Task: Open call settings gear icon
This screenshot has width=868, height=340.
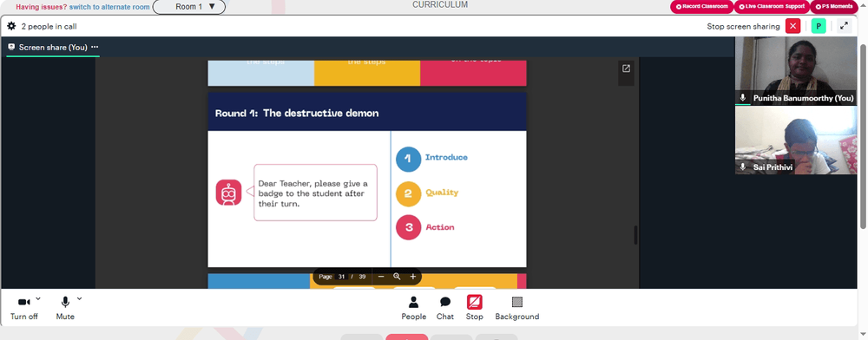Action: (x=11, y=26)
